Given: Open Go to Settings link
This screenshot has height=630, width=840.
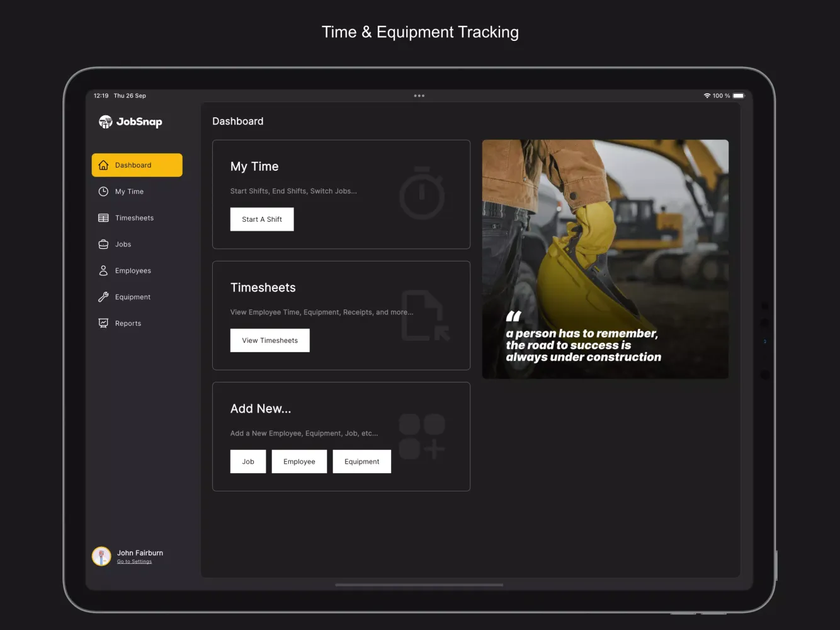Looking at the screenshot, I should pos(134,561).
